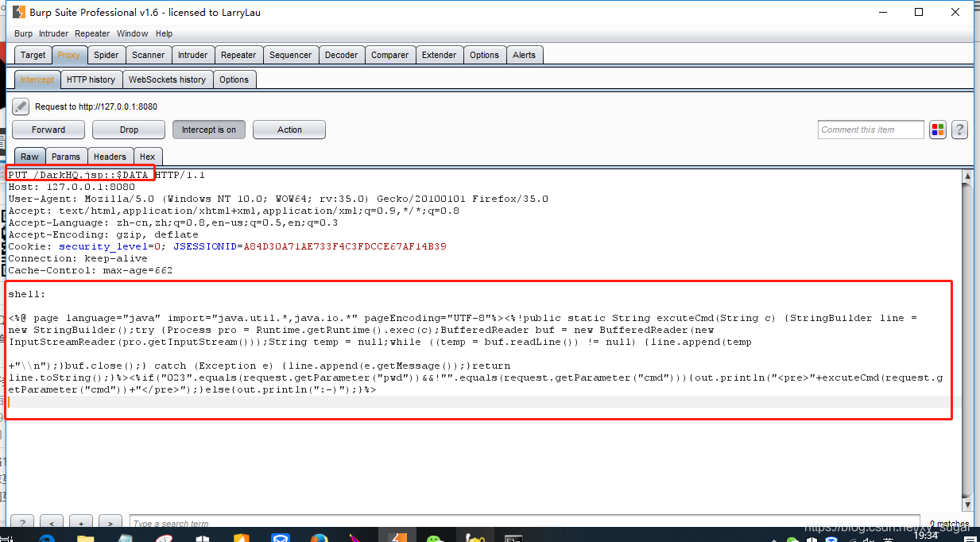Open the Scanner tab
Screen dimensions: 980x542
(149, 55)
